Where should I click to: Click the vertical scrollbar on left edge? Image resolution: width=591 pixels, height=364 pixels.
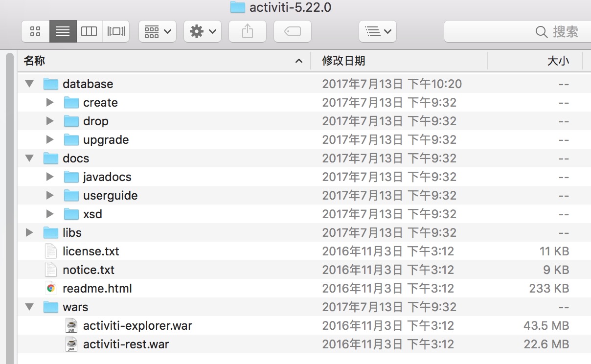[9, 208]
